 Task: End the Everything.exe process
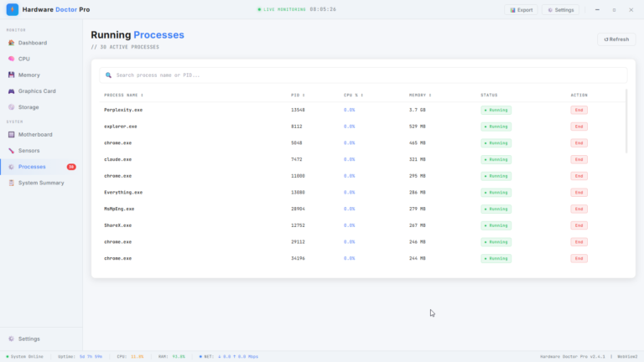(x=579, y=193)
